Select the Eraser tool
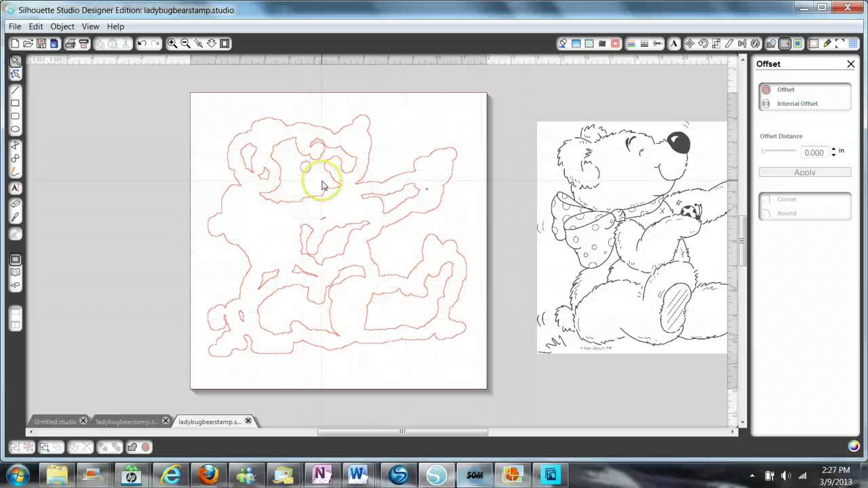 pyautogui.click(x=15, y=204)
